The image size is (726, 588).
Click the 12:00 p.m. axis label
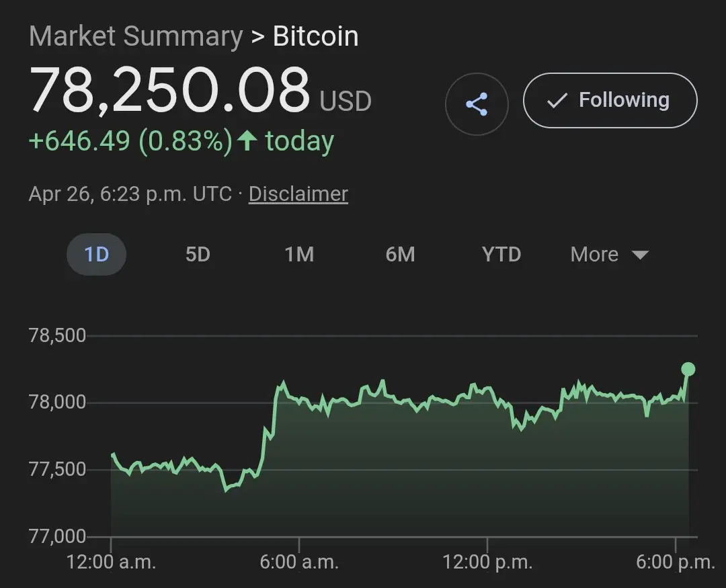pyautogui.click(x=487, y=562)
